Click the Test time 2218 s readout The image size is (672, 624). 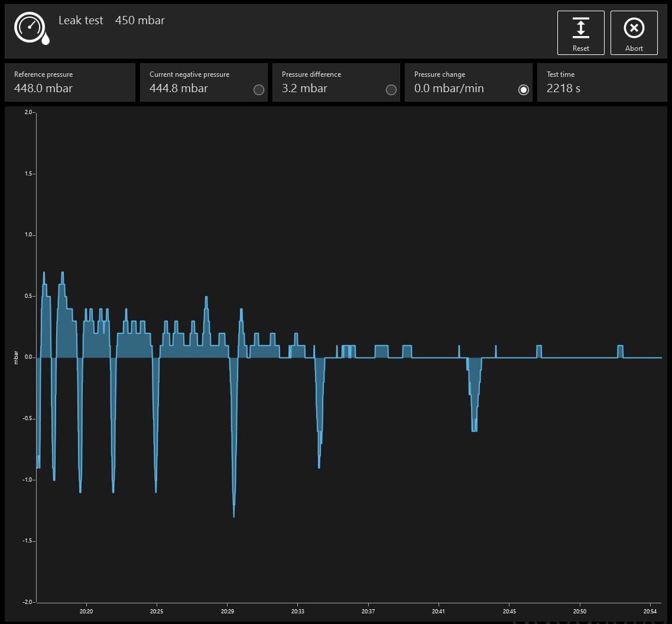point(563,89)
